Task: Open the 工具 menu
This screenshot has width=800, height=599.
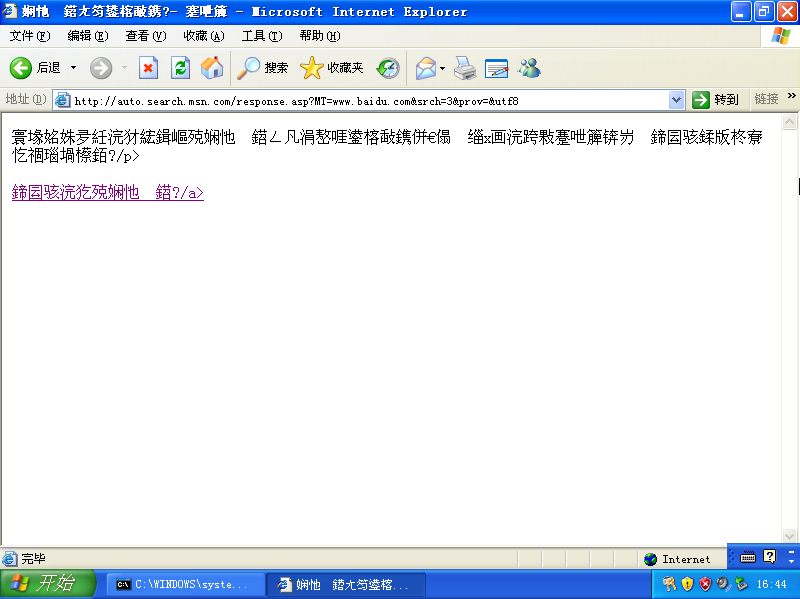Action: pyautogui.click(x=260, y=34)
